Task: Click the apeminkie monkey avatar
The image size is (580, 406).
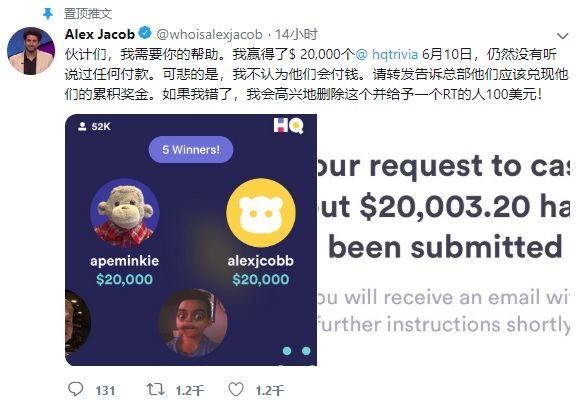Action: pos(125,213)
